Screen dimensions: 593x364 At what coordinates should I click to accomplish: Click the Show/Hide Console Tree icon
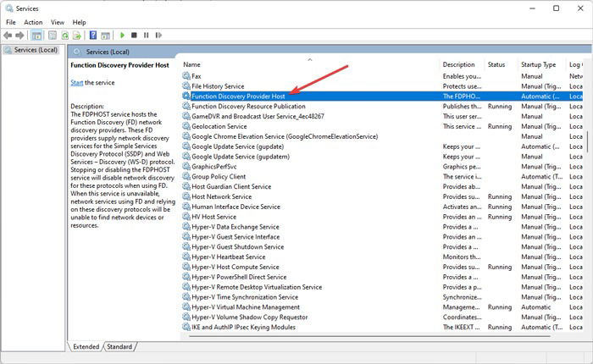tap(36, 36)
